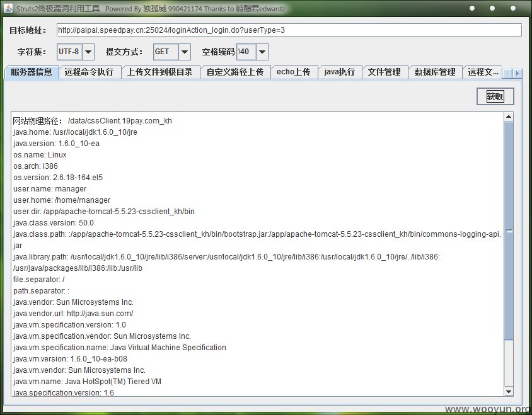
Task: Click the os.version 2.6.18-164.el5 line
Action: click(58, 178)
